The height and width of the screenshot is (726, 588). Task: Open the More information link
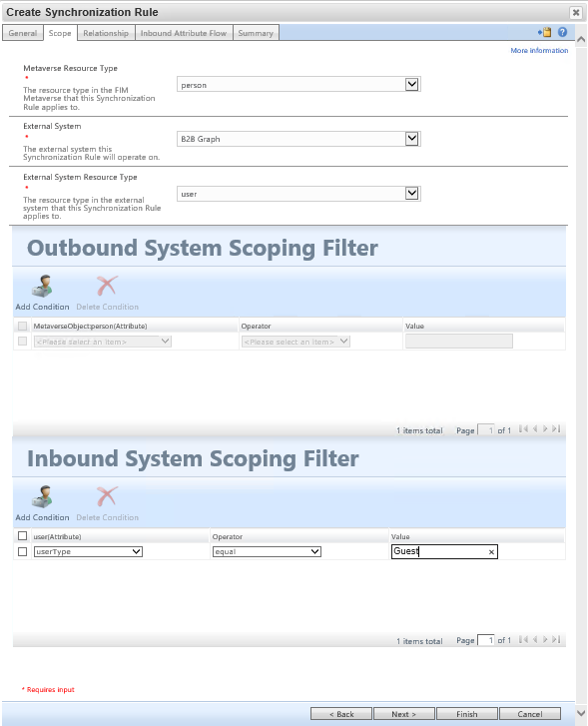(x=539, y=51)
